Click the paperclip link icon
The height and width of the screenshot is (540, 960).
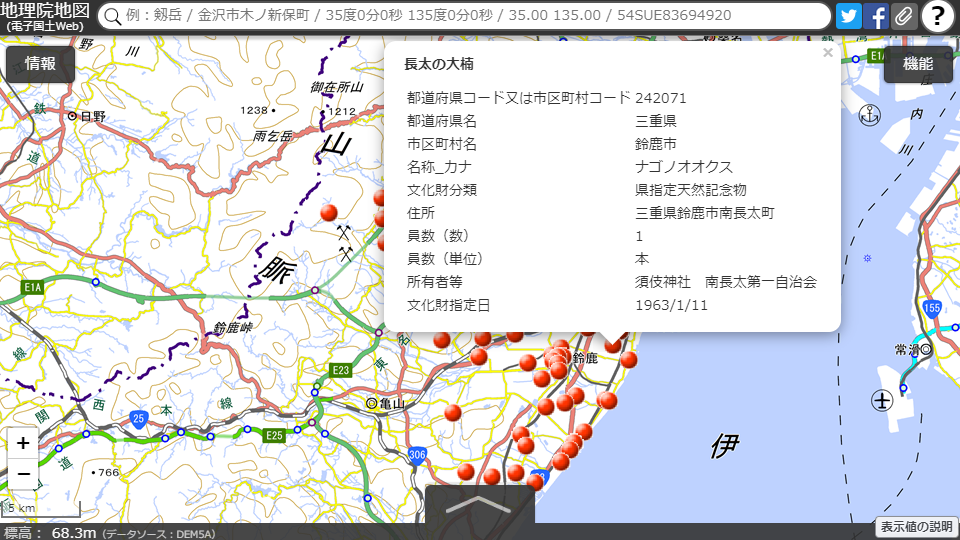tap(904, 16)
